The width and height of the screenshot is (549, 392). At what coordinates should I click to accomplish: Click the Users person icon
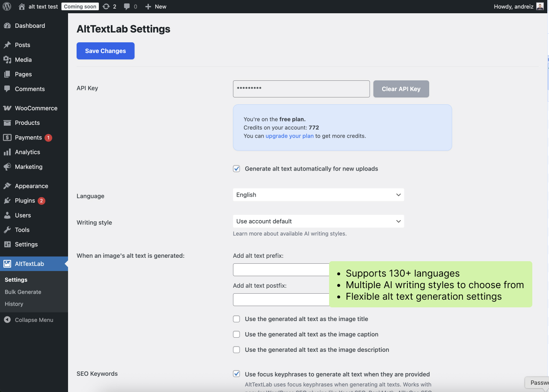pos(7,215)
